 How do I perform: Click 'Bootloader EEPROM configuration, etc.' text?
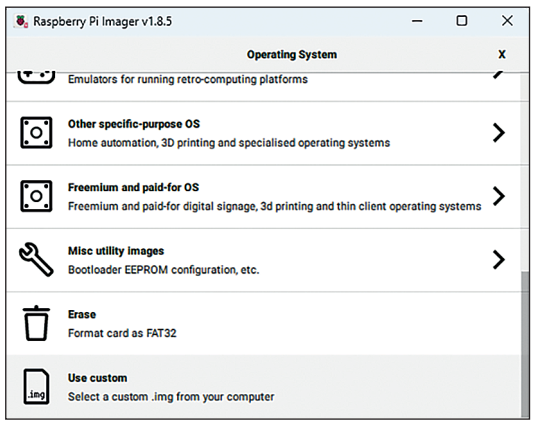(163, 270)
